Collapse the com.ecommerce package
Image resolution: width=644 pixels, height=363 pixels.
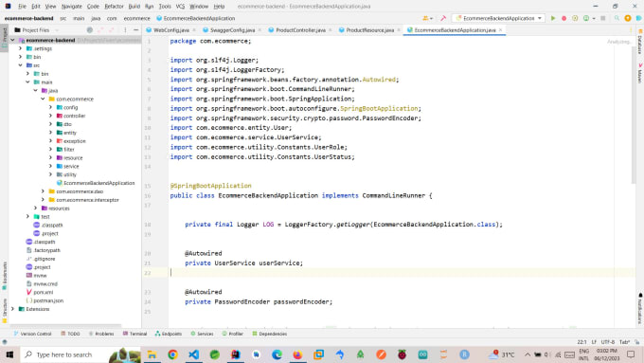pos(43,100)
